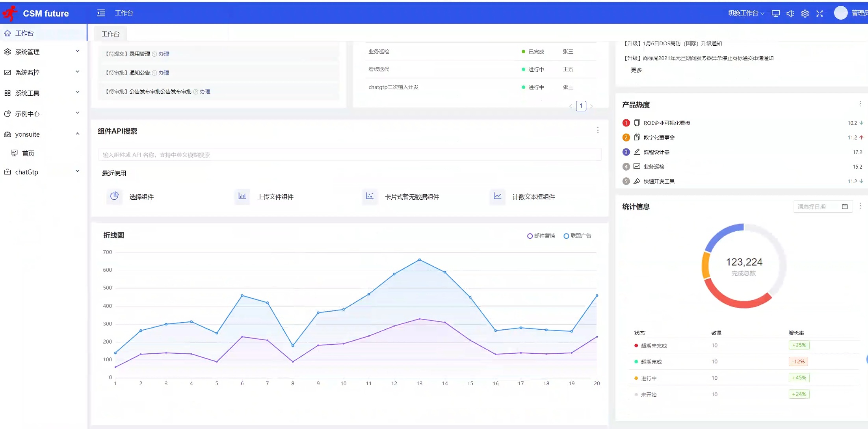Open the 切换工作台 dropdown
Image resolution: width=868 pixels, height=429 pixels.
coord(746,13)
